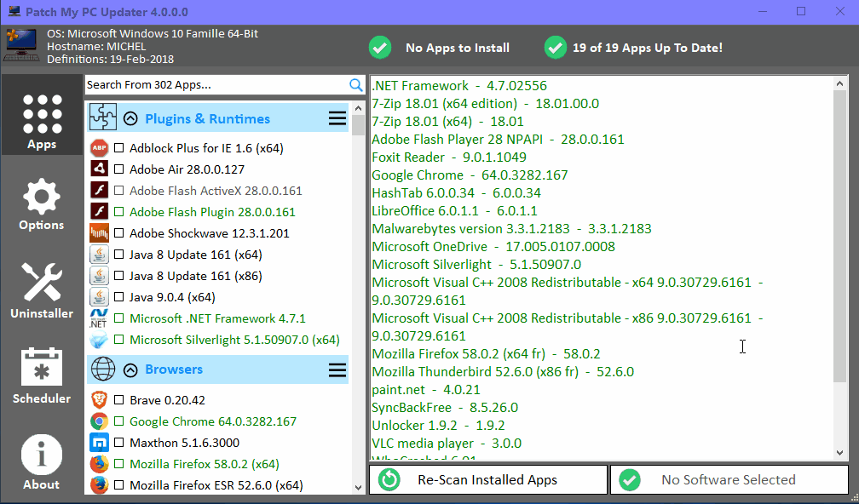Click paint.net - 4.0.21 entry
Image resolution: width=859 pixels, height=504 pixels.
tap(426, 389)
